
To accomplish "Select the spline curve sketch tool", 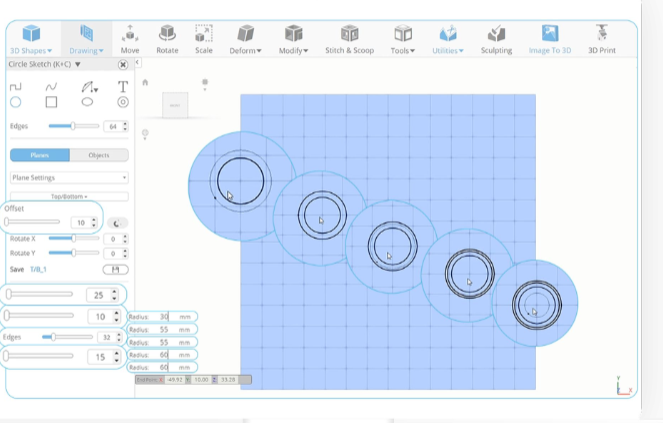I will point(51,87).
